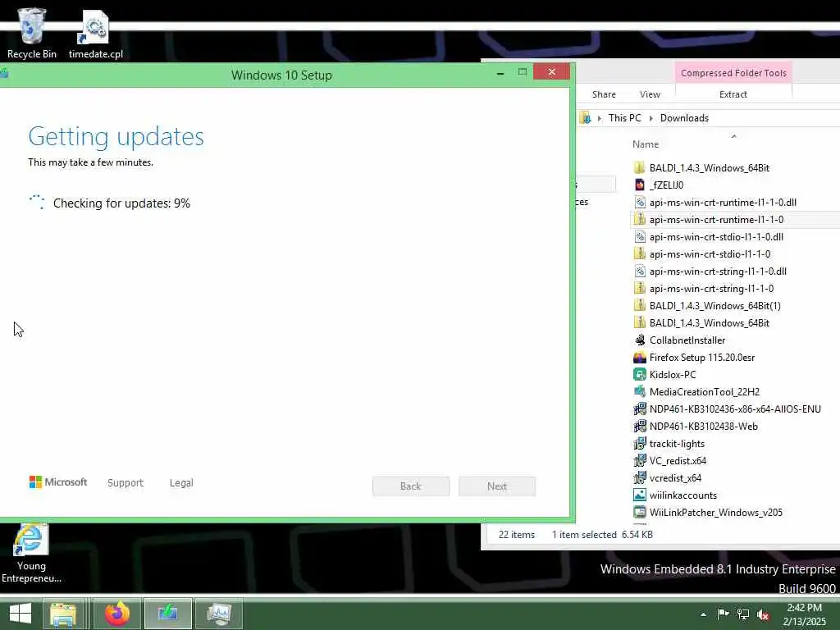Select the _fZELIJ0 file icon

[639, 185]
